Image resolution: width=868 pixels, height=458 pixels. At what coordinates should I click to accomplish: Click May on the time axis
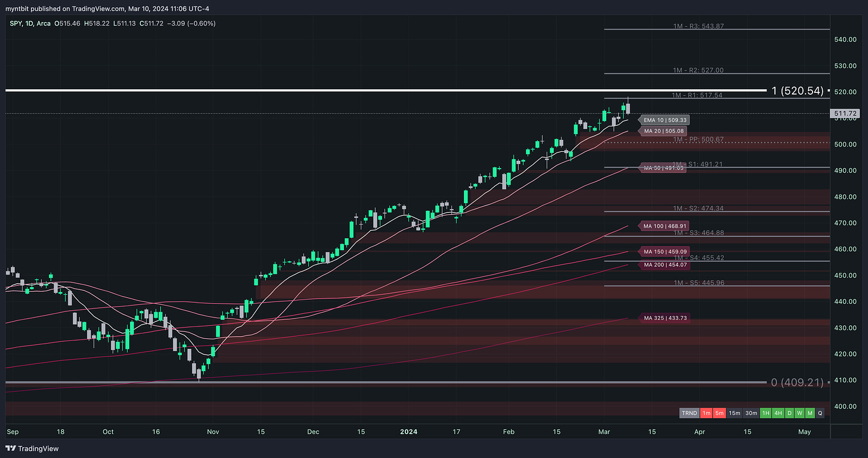pyautogui.click(x=804, y=431)
